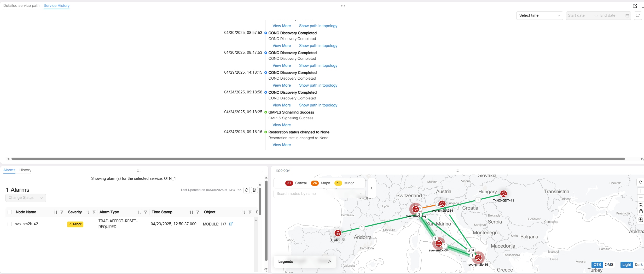View More for 04/24/2025 09:18:58 event
The image size is (644, 274).
[282, 105]
